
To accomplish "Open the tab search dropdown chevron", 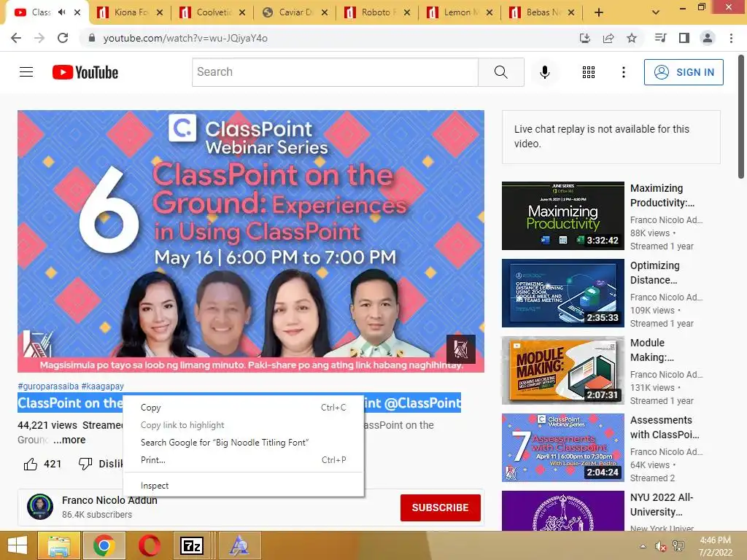I will point(656,12).
